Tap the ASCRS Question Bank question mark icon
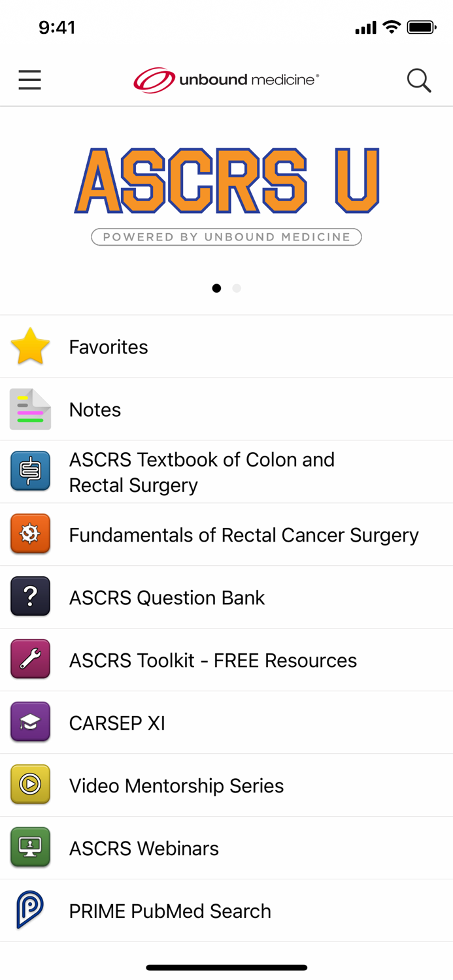This screenshot has height=980, width=453. coord(29,596)
